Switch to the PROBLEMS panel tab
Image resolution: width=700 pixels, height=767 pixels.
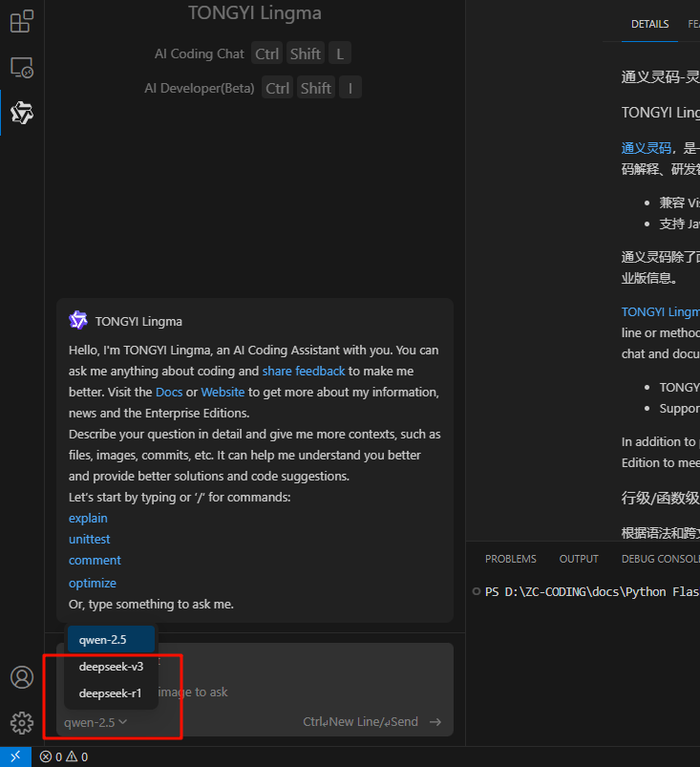(x=511, y=559)
